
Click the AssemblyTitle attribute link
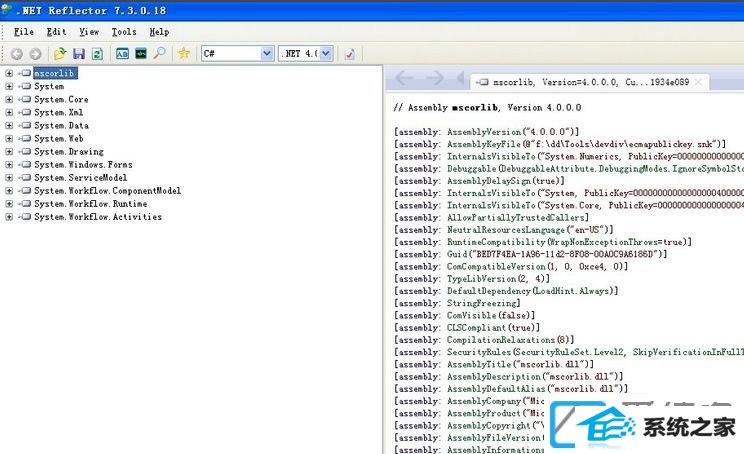pos(479,365)
